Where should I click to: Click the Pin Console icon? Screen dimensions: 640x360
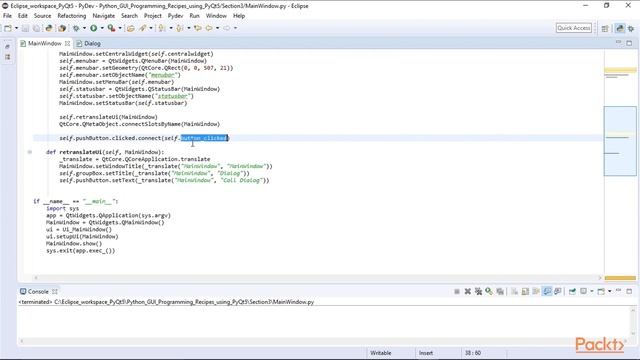[572, 291]
